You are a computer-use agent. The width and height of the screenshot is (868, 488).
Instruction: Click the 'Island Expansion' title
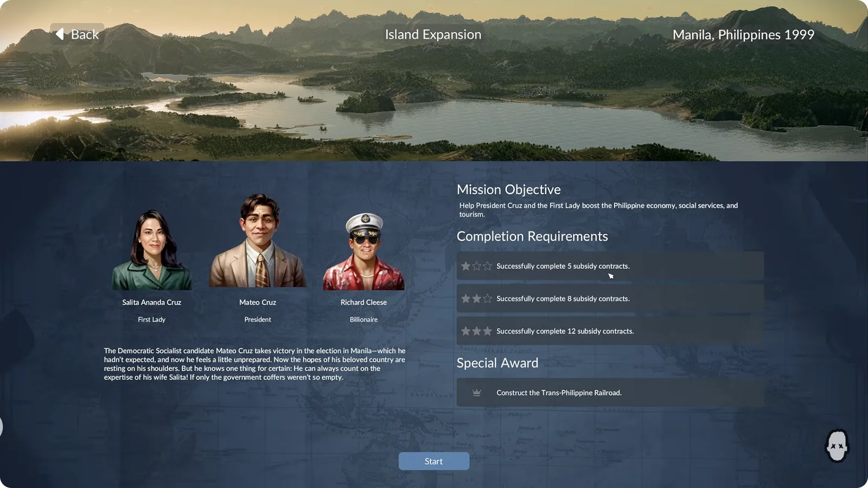(x=433, y=35)
